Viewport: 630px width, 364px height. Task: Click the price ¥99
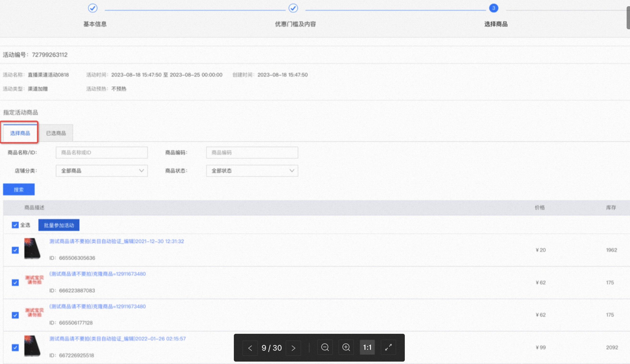[x=540, y=347]
